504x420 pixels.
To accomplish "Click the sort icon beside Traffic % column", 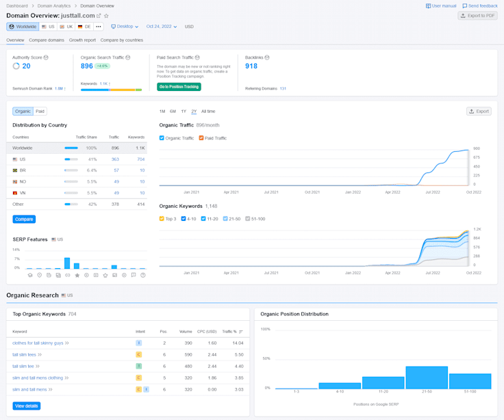I will (241, 332).
